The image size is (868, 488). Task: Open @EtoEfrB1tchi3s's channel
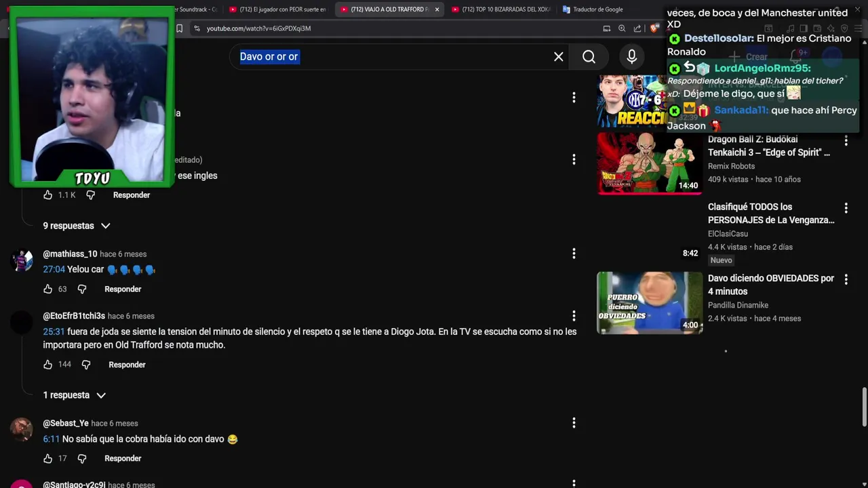coord(74,317)
